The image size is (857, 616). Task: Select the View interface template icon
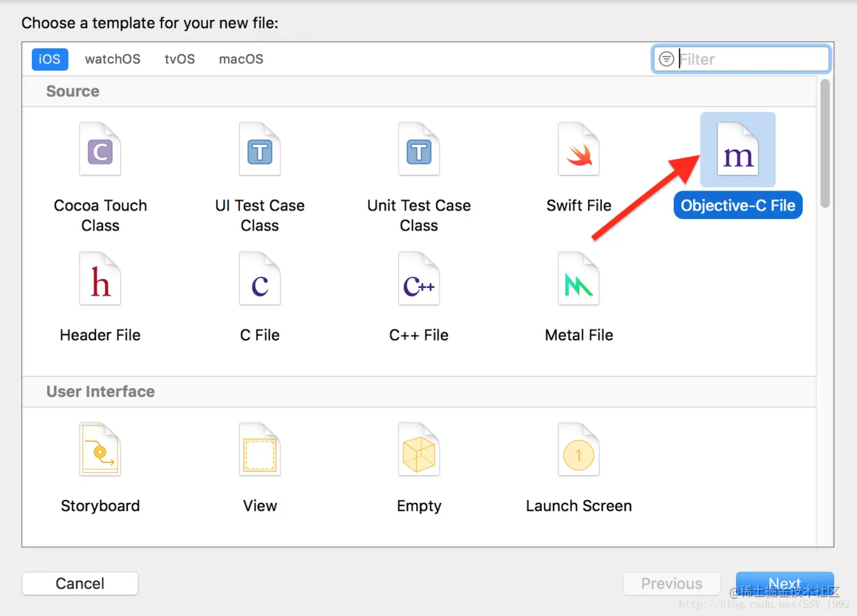[x=260, y=450]
